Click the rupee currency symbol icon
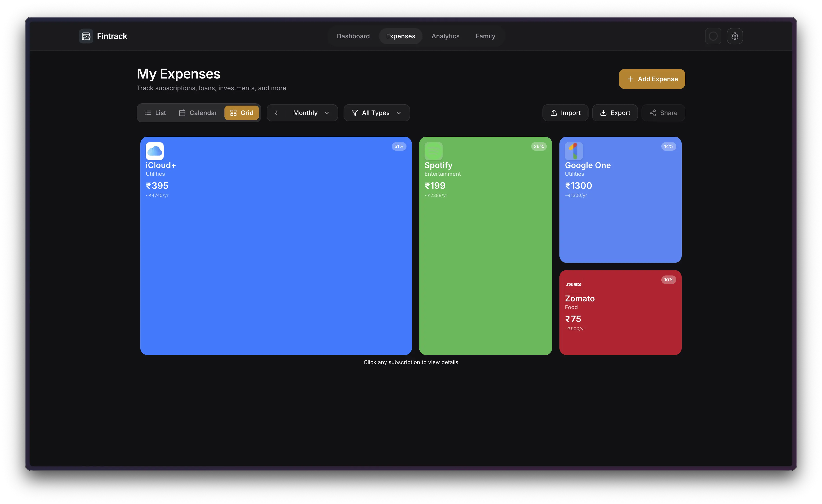This screenshot has width=822, height=504. 276,113
